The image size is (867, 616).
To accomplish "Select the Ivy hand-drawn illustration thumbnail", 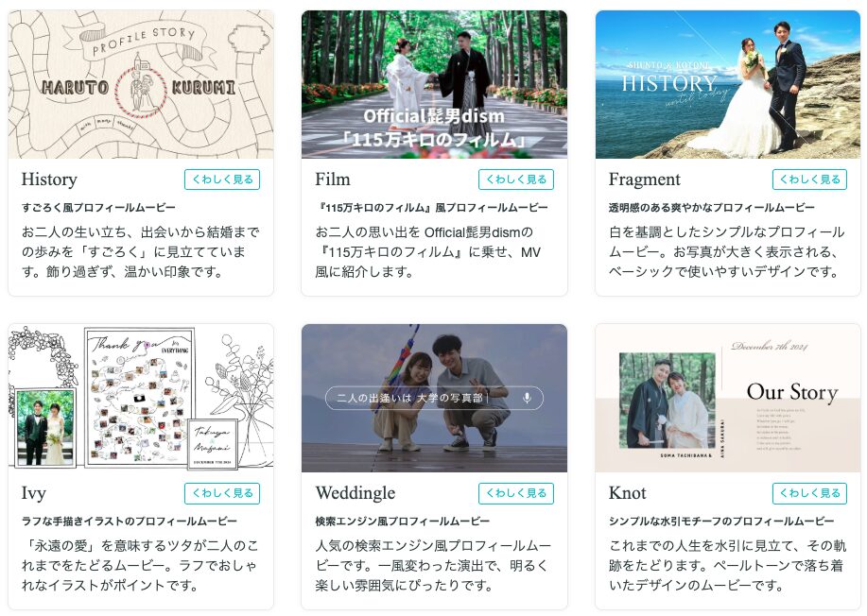I will click(x=141, y=399).
